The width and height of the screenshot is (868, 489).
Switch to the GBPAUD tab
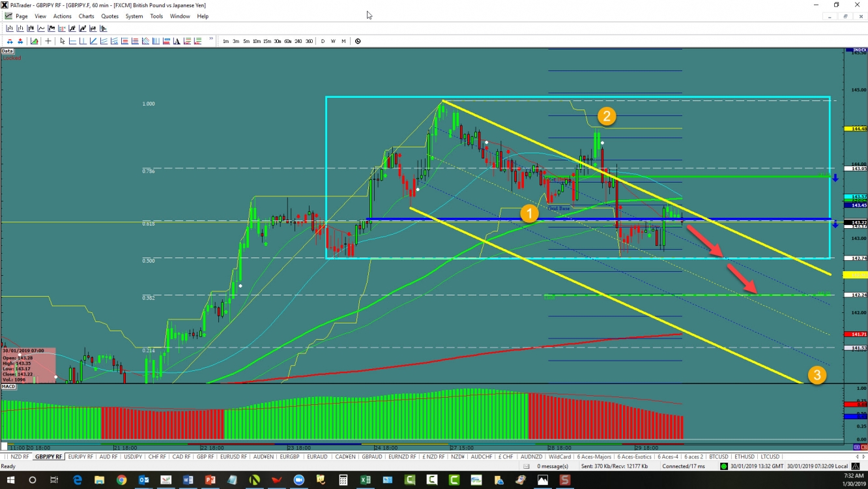click(372, 456)
